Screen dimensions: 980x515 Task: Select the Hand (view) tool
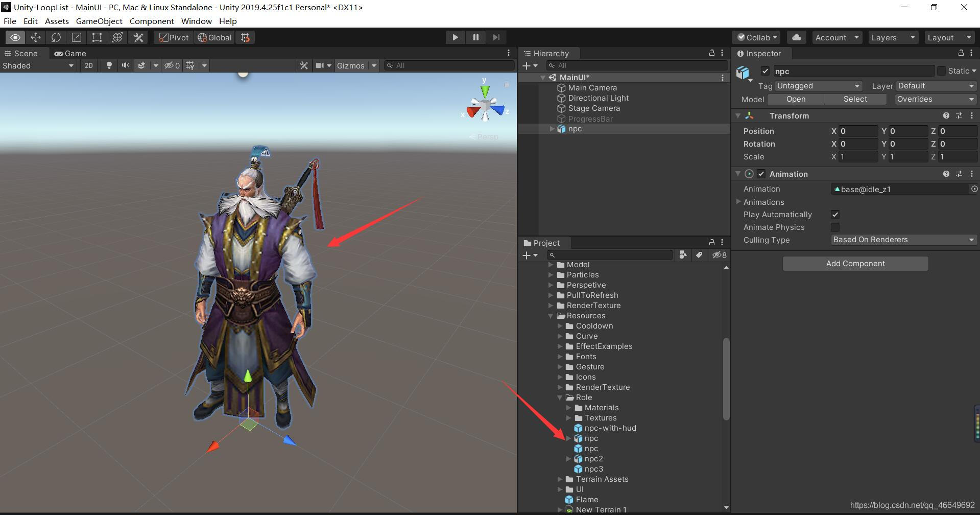click(x=15, y=37)
